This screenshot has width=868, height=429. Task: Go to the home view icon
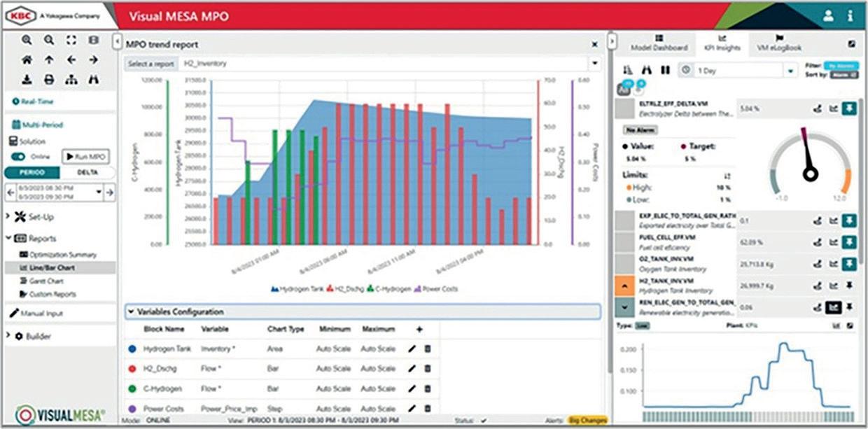pyautogui.click(x=27, y=60)
